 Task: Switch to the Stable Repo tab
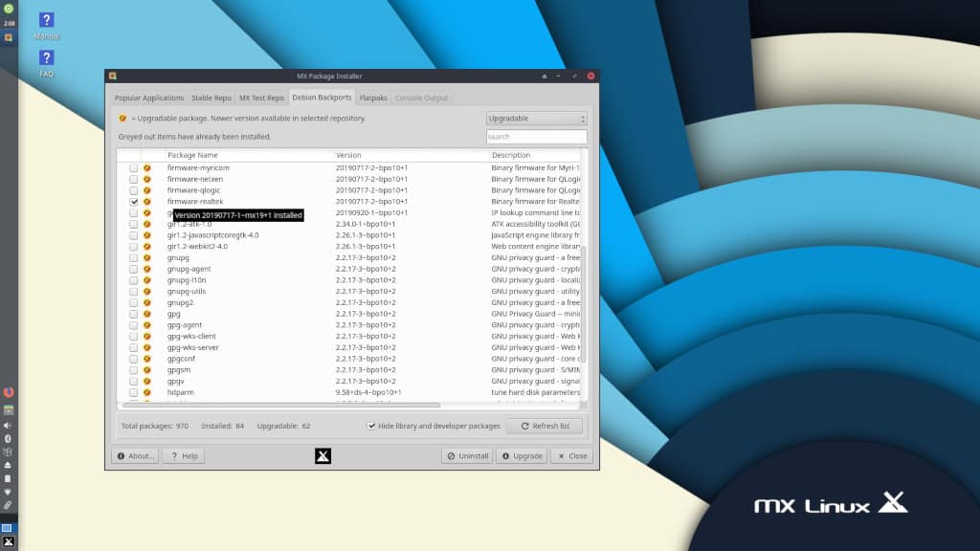(x=211, y=98)
